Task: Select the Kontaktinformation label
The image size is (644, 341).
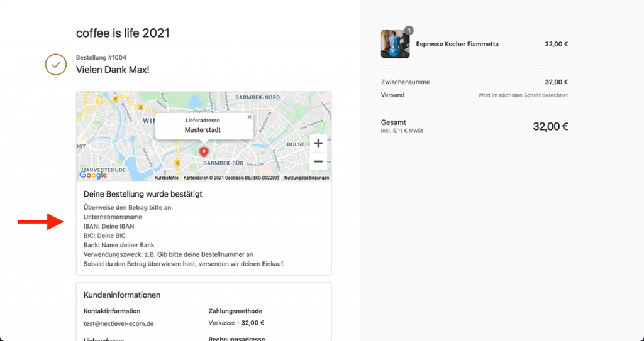Action: coord(112,311)
